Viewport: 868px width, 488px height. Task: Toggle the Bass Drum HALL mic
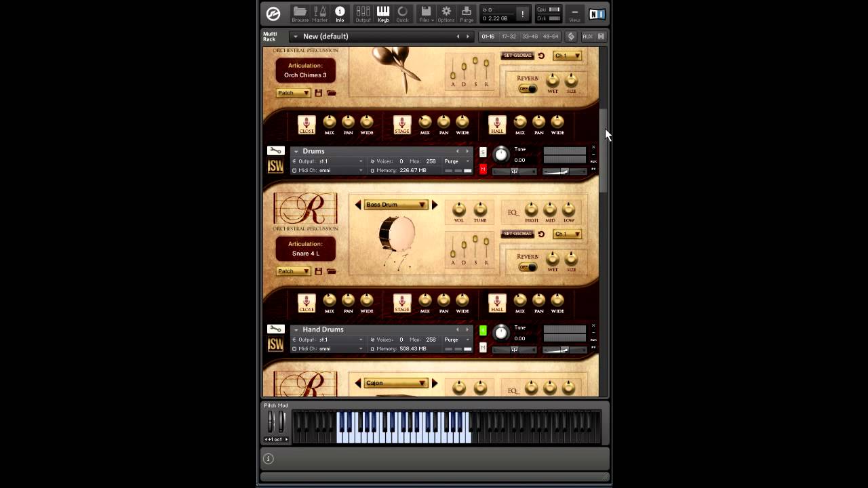497,302
